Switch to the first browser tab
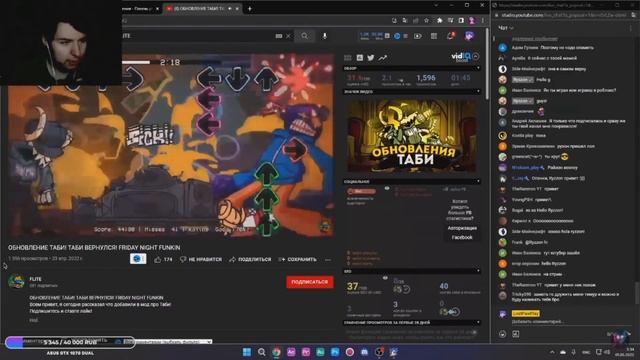This screenshot has width=640, height=360. (x=141, y=8)
